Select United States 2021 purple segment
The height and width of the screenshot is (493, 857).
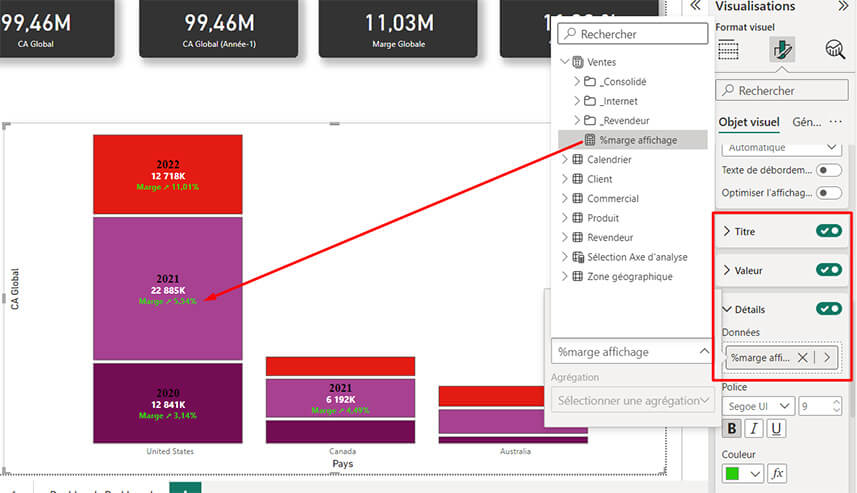pos(168,289)
